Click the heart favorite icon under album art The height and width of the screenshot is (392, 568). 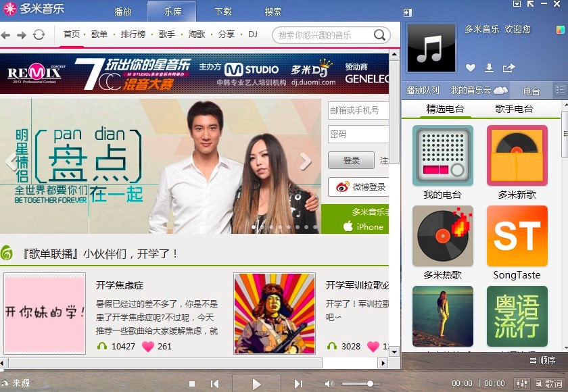tap(470, 68)
